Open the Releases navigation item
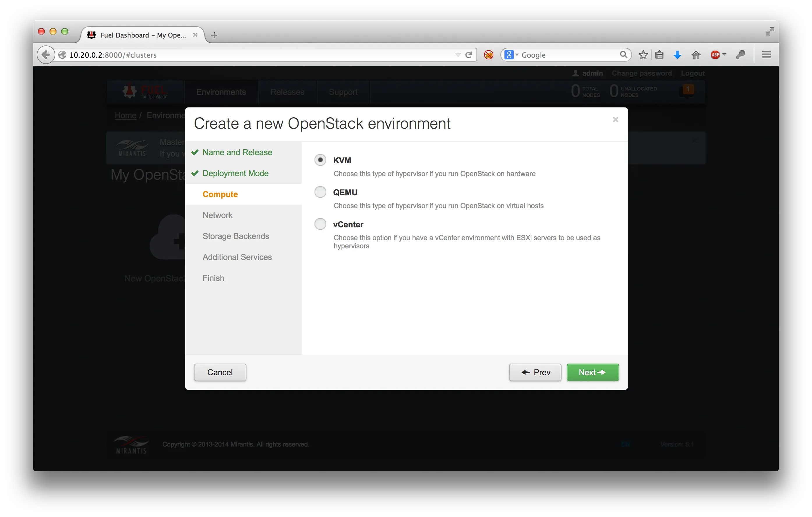Image resolution: width=812 pixels, height=517 pixels. tap(287, 92)
